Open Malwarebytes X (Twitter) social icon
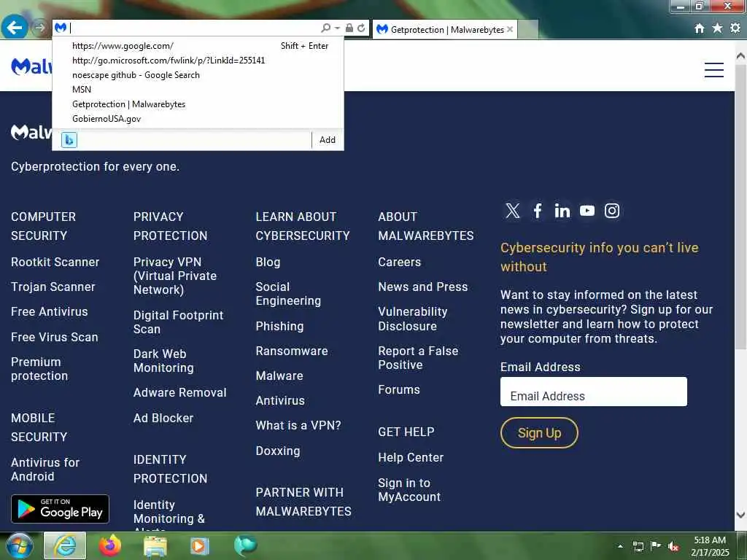This screenshot has width=747, height=560. 513,211
